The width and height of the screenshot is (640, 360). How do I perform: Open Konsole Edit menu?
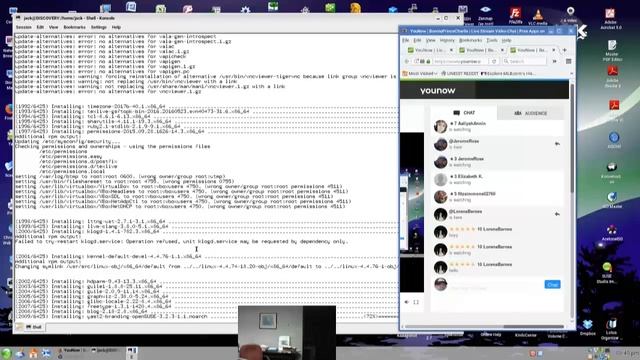(40, 27)
